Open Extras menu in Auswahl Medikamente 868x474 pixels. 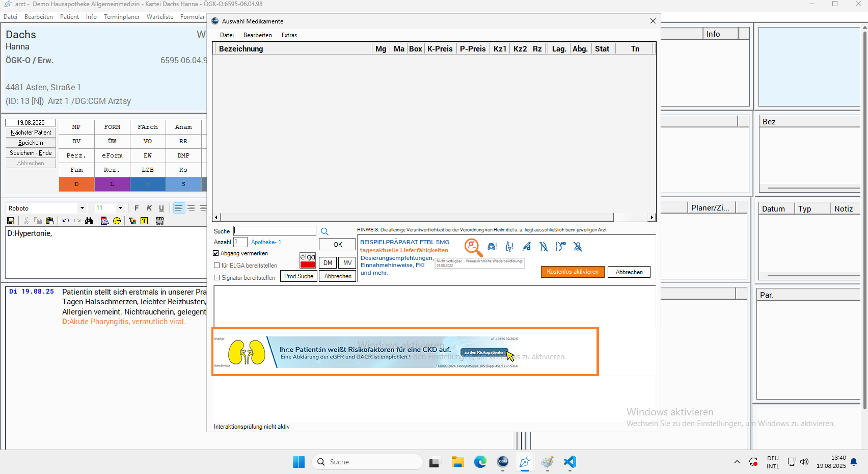point(289,35)
